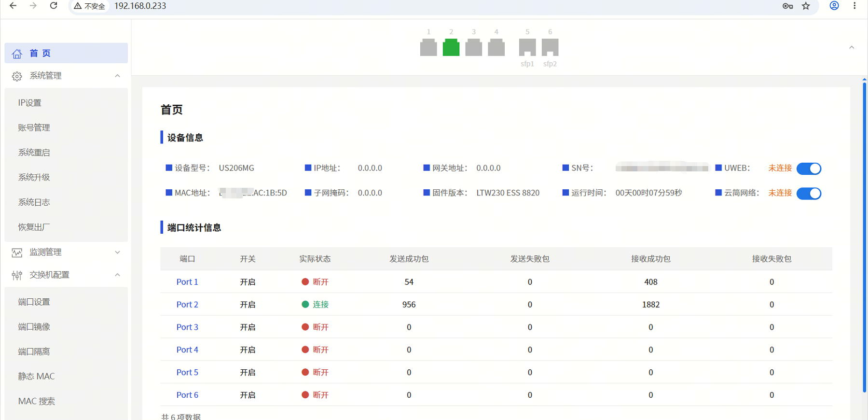Click the 1882 received packets value
This screenshot has height=420, width=868.
pos(651,305)
